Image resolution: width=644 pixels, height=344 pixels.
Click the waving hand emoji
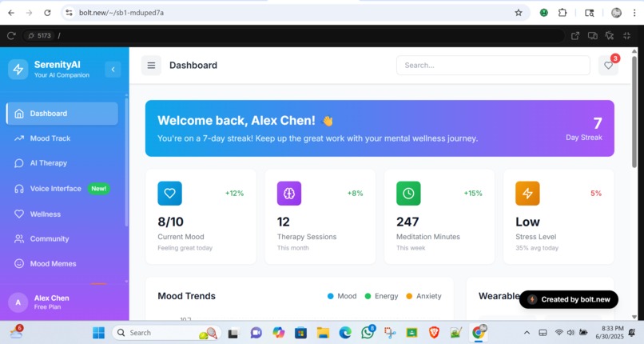pyautogui.click(x=328, y=121)
